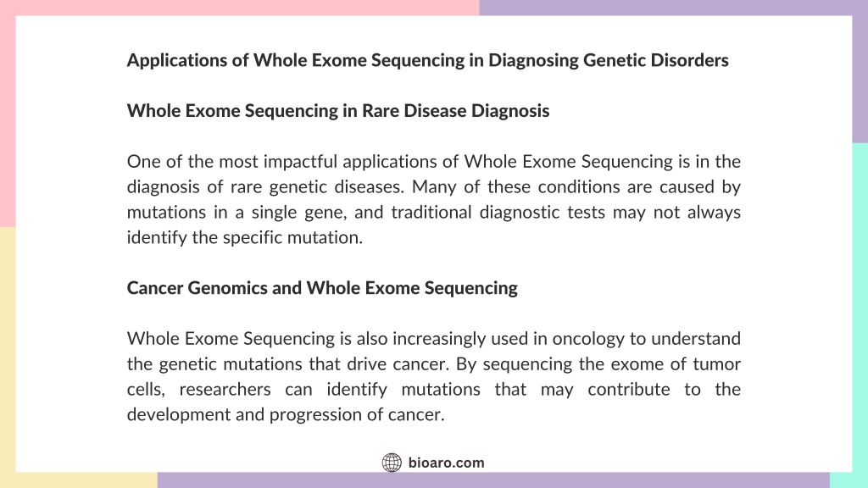The height and width of the screenshot is (488, 868).
Task: Click the purple strip along the bottom edge
Action: (x=493, y=480)
